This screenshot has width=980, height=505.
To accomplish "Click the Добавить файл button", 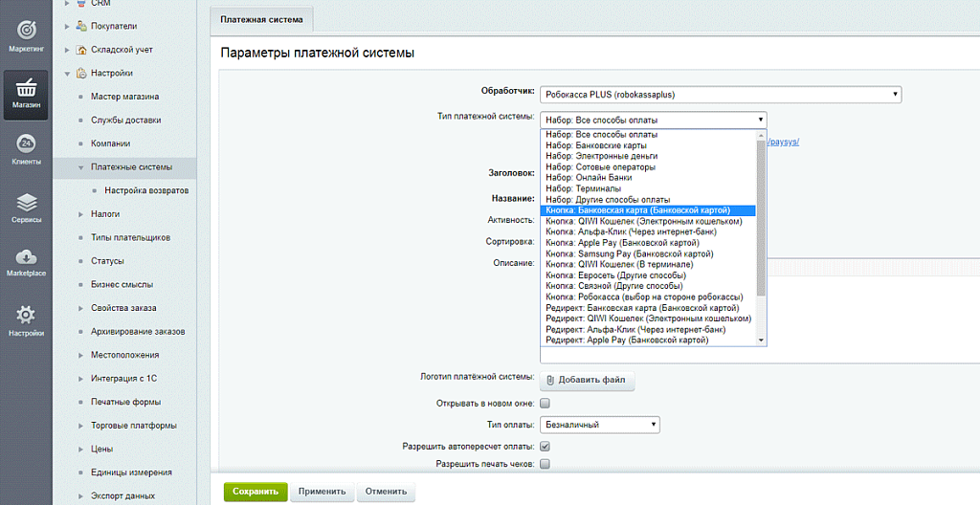I will (587, 380).
